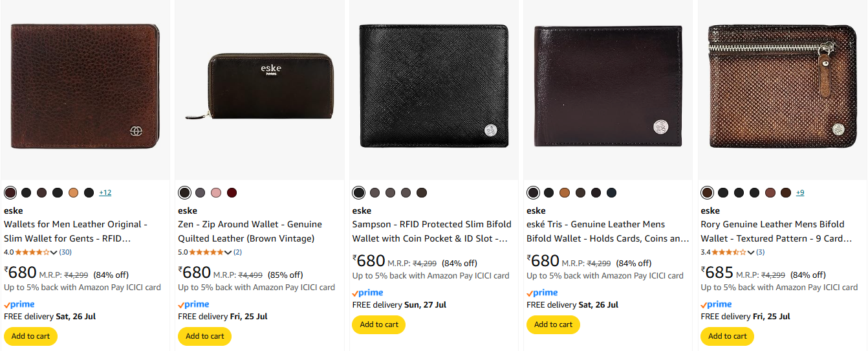Open the brown pebbled slim wallet image
This screenshot has width=868, height=351.
[x=85, y=87]
